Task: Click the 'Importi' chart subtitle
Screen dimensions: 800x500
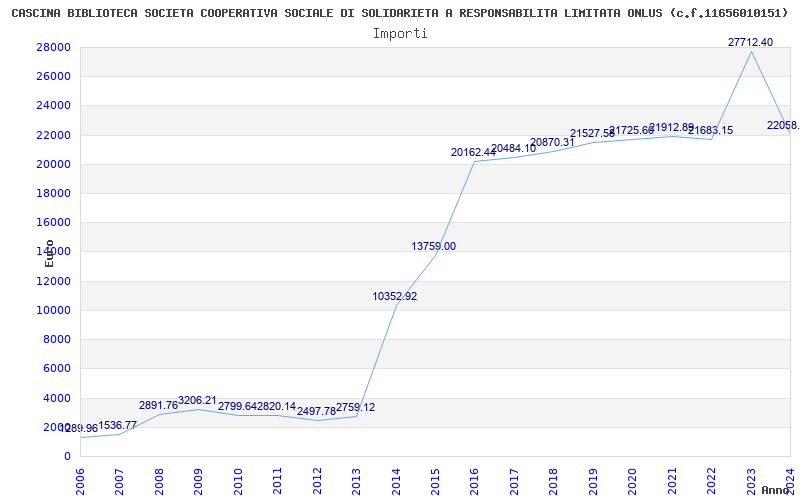Action: [x=400, y=34]
